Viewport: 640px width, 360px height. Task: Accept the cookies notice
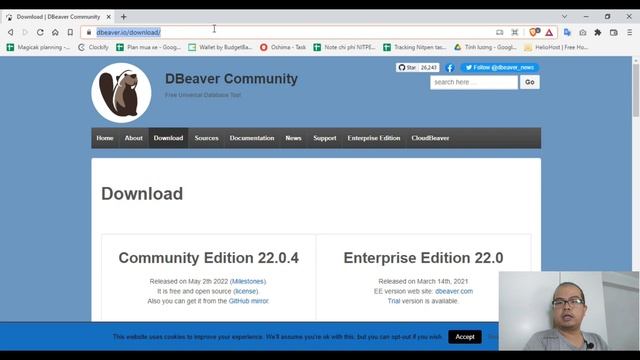(465, 337)
